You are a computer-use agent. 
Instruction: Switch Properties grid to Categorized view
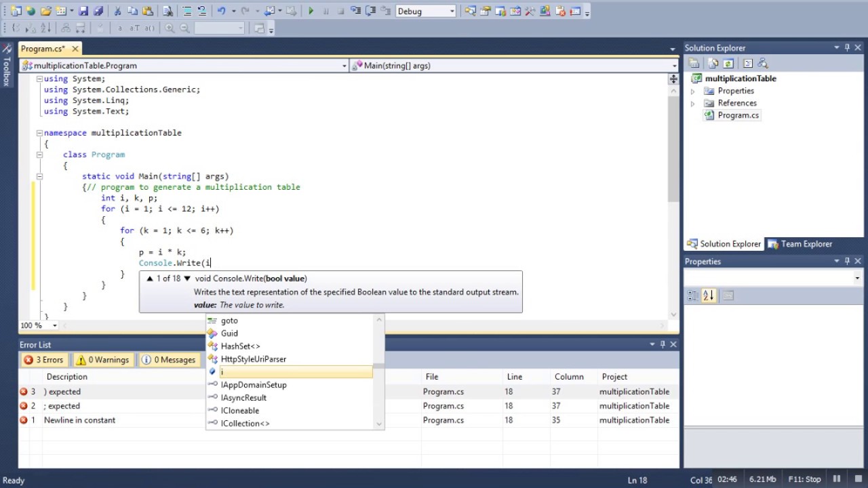tap(692, 296)
